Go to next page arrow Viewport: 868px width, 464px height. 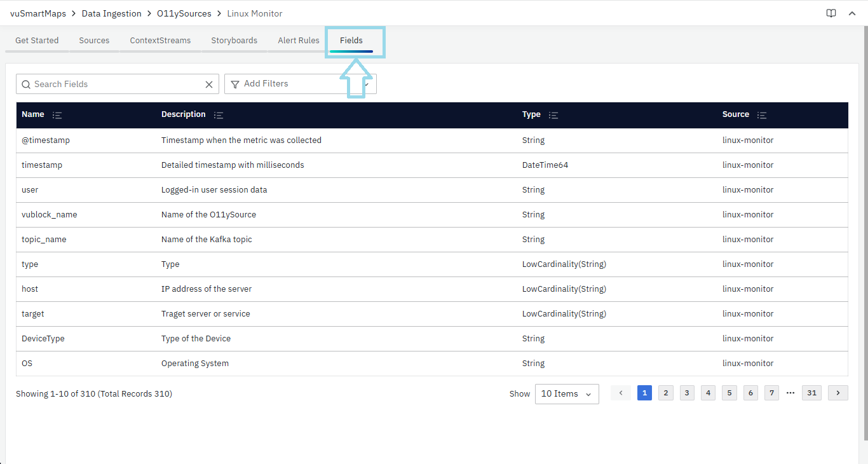[x=837, y=393]
